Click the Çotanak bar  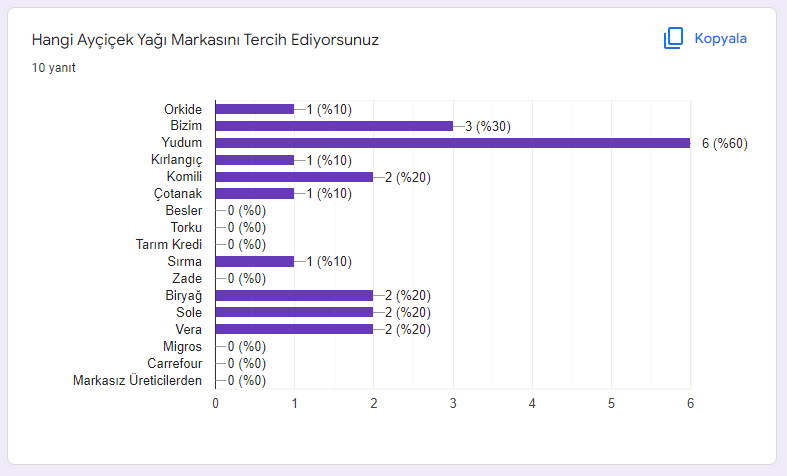click(x=255, y=194)
